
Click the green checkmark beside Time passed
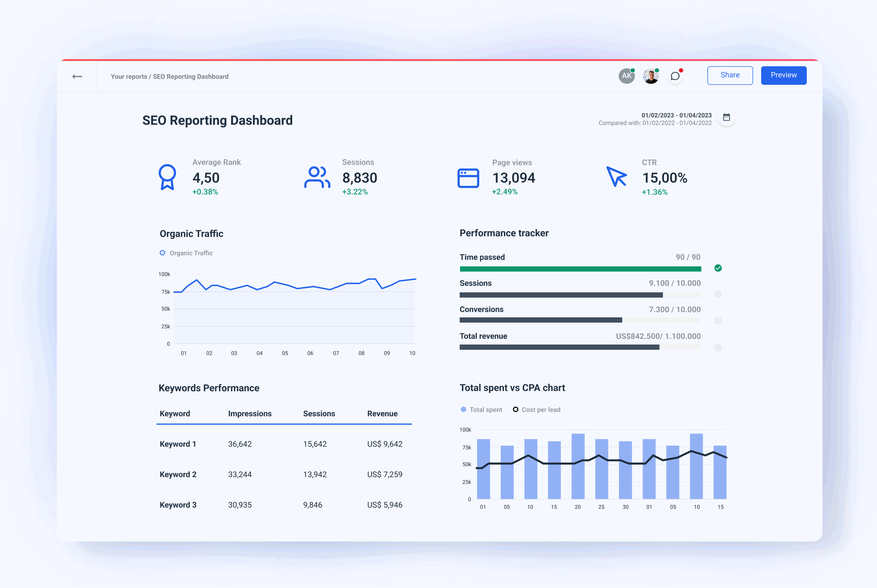718,268
